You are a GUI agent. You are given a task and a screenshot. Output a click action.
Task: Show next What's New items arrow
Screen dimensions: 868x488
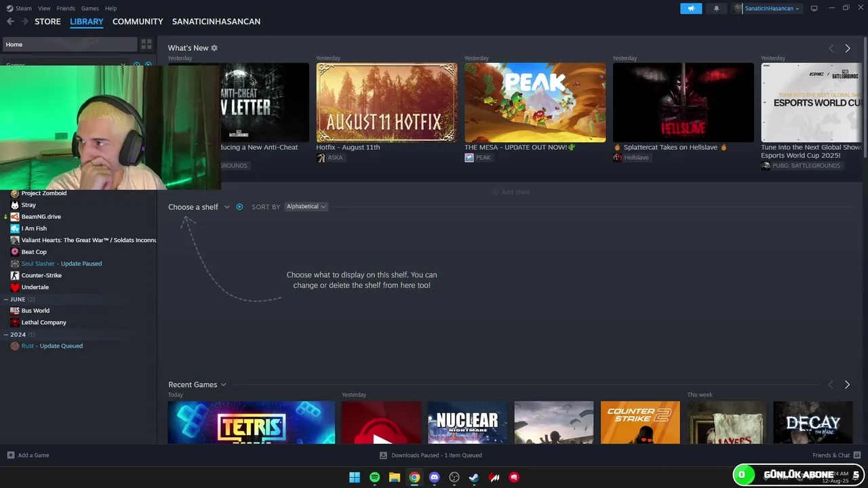coord(847,48)
